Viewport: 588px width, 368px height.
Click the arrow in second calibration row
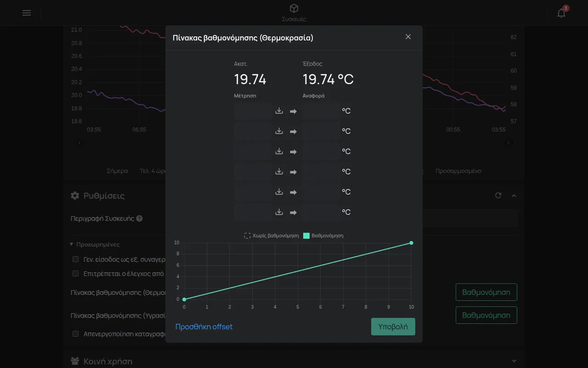pos(293,132)
